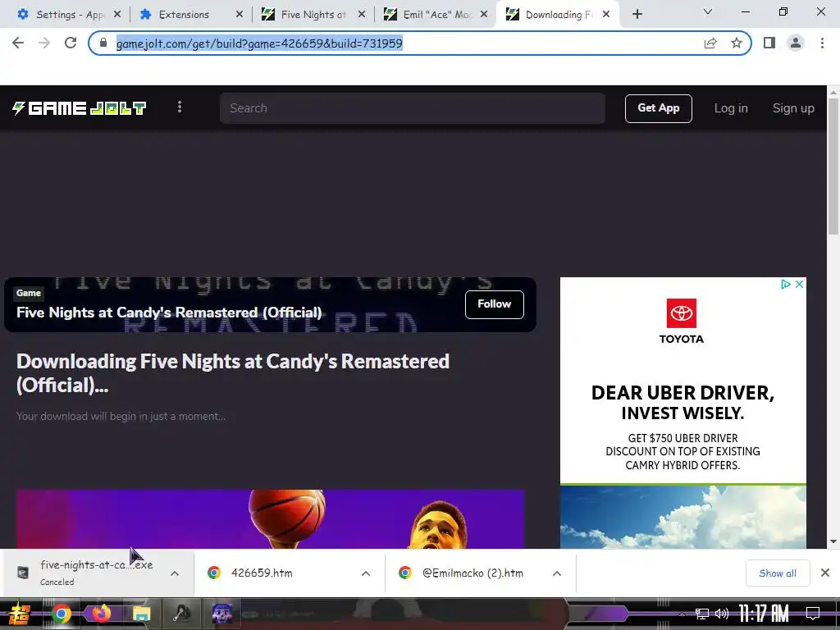Click the network icon in system tray
This screenshot has width=840, height=630.
[x=702, y=614]
